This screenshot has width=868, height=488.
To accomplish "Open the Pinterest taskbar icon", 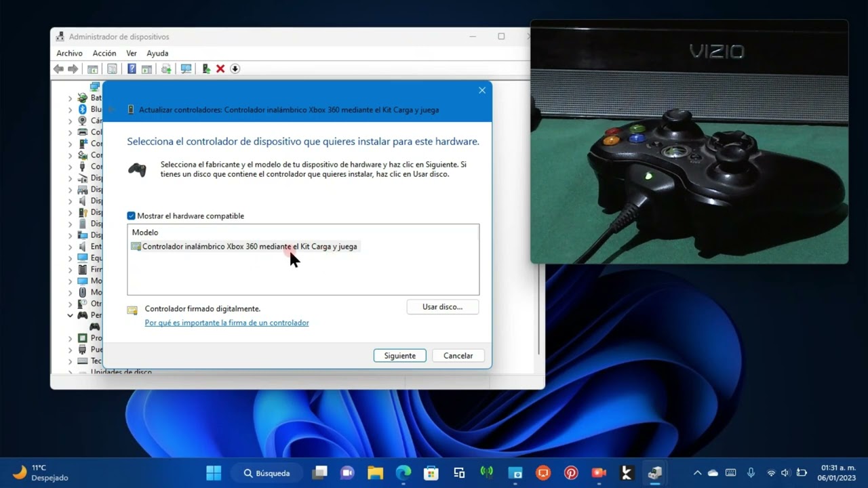I will click(x=571, y=473).
